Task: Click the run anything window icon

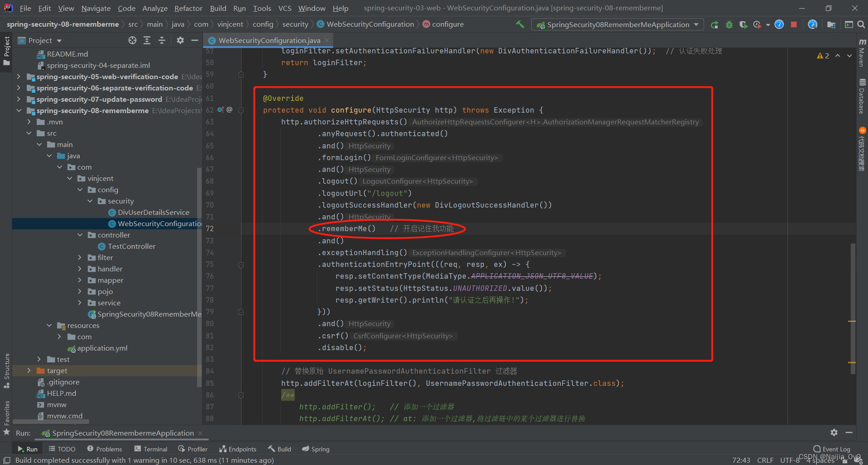Action: pos(849,24)
